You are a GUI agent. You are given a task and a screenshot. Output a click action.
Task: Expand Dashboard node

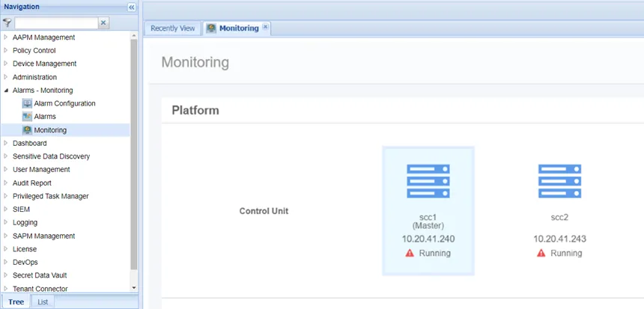6,143
